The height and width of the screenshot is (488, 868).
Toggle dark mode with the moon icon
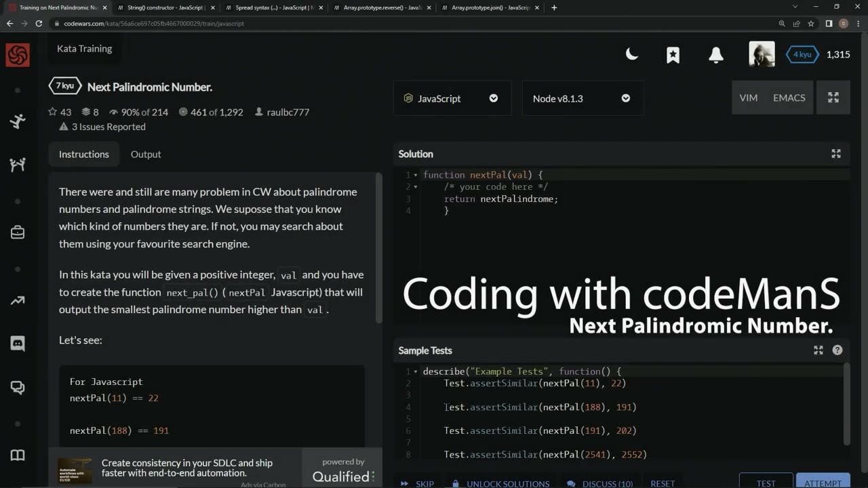coord(632,54)
